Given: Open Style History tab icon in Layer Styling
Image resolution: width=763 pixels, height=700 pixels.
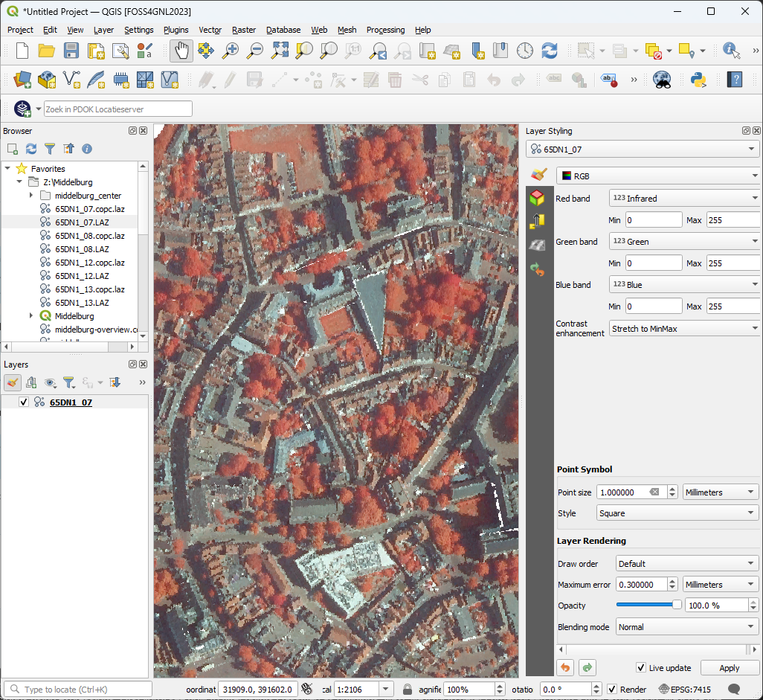Looking at the screenshot, I should (x=537, y=269).
